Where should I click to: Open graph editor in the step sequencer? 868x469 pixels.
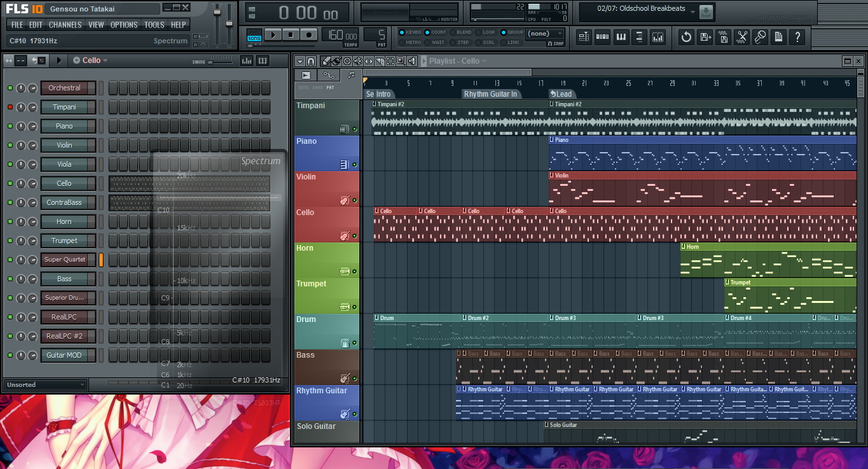click(x=247, y=60)
